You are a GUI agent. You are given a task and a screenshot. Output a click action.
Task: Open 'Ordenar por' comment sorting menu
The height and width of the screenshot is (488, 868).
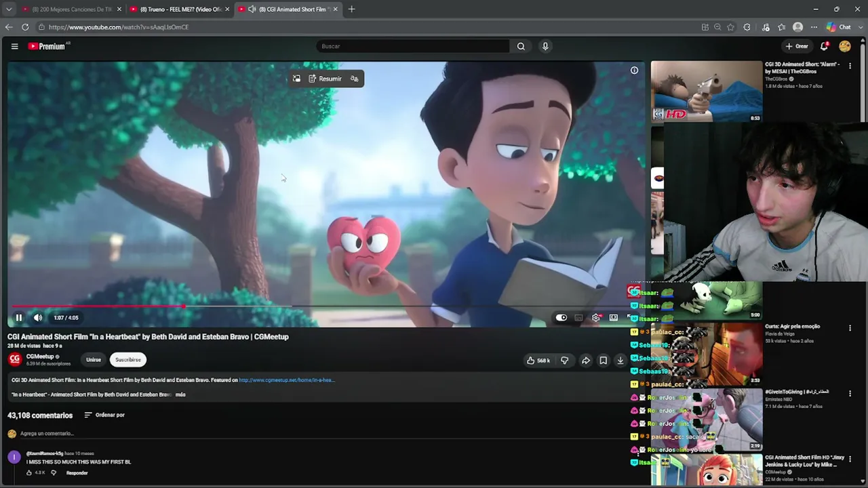pyautogui.click(x=104, y=415)
